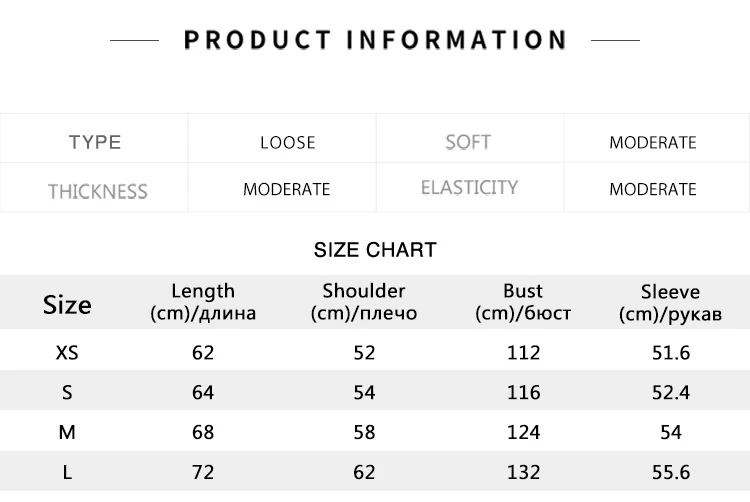This screenshot has width=750, height=502.
Task: Click the 72 length value for L
Action: 203,472
